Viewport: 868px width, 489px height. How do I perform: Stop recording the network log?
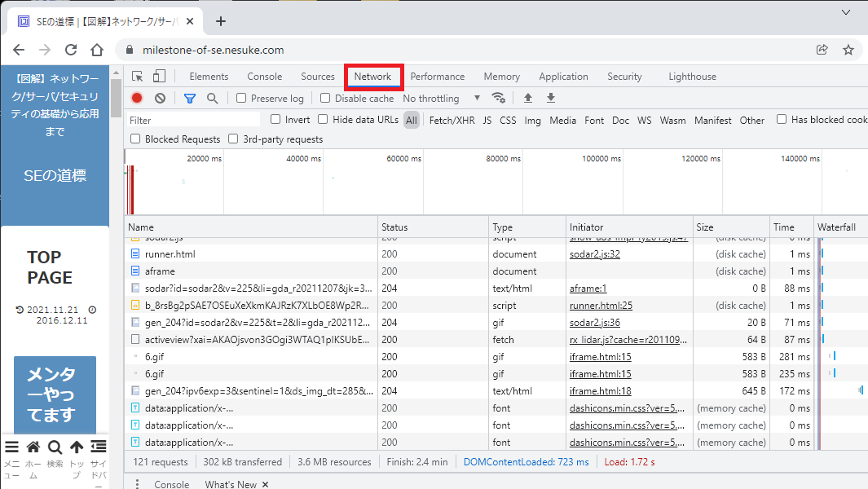136,97
